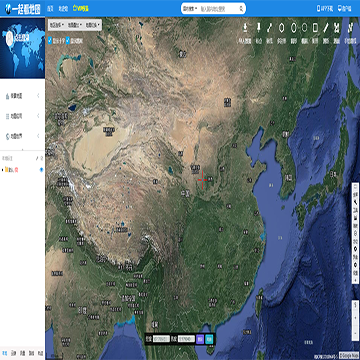The height and width of the screenshot is (360, 360).
Task: Expand the first sidebar item with building icon
Action: (x=22, y=96)
